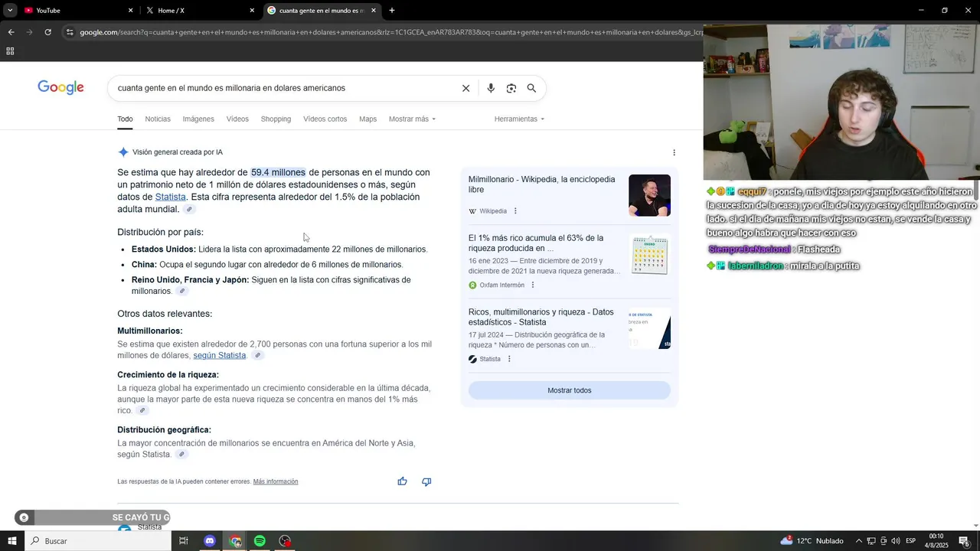Open AI overview three-dot options menu
The image size is (980, 551).
tap(674, 152)
